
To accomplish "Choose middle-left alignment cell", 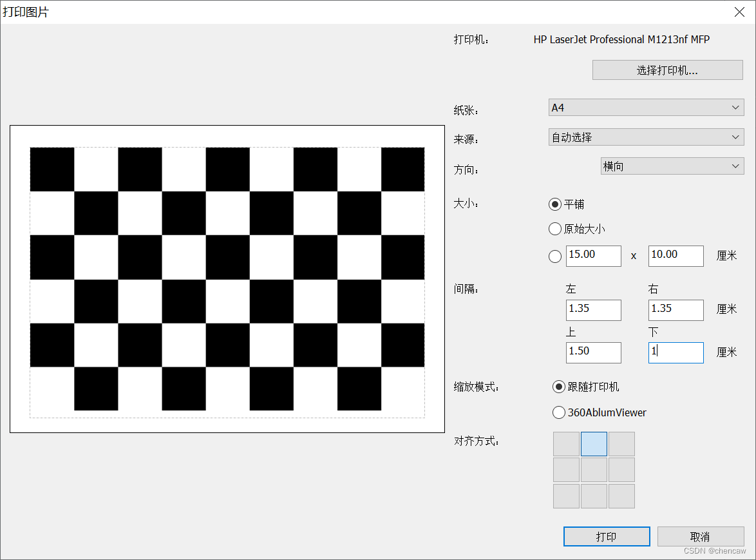I will (566, 470).
